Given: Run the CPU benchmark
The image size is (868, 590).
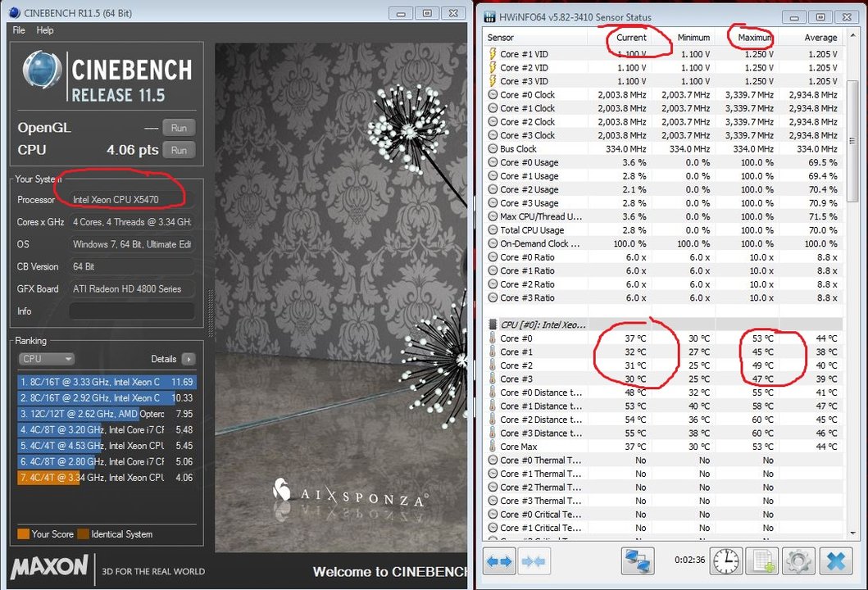Looking at the screenshot, I should tap(179, 150).
